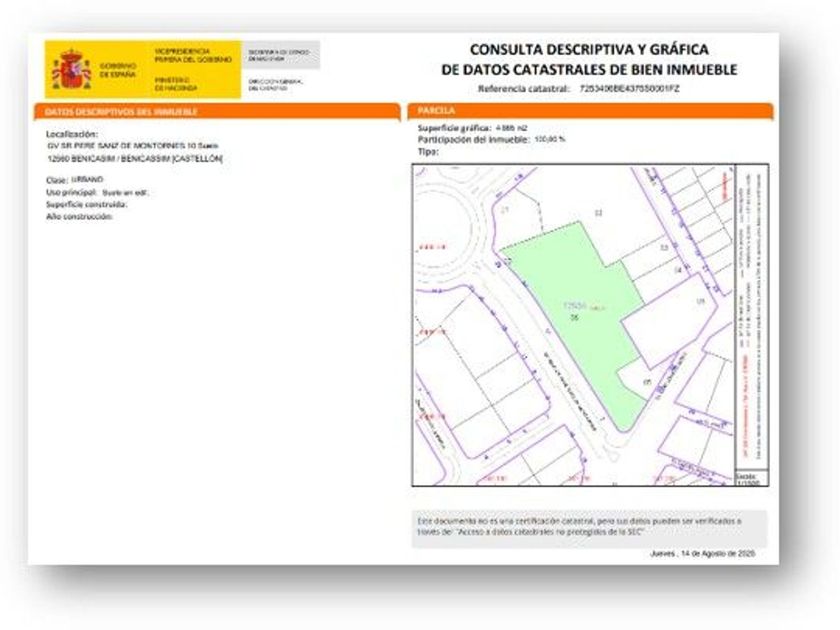Click the Clase: Urbano field

pos(75,179)
